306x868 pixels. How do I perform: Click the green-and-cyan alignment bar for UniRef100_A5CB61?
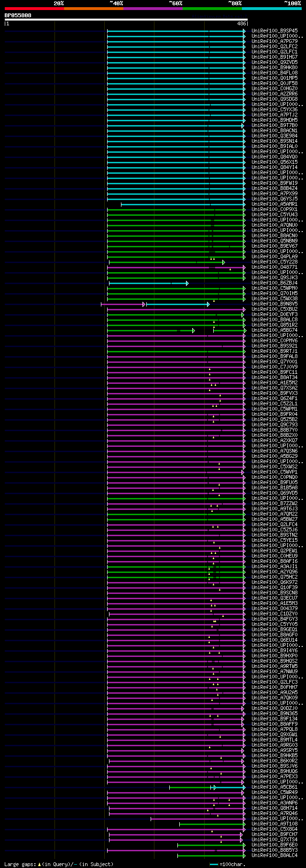click(x=207, y=787)
